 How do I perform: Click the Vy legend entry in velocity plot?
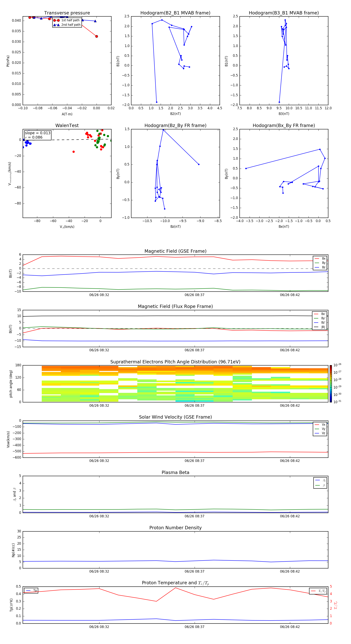tap(320, 429)
